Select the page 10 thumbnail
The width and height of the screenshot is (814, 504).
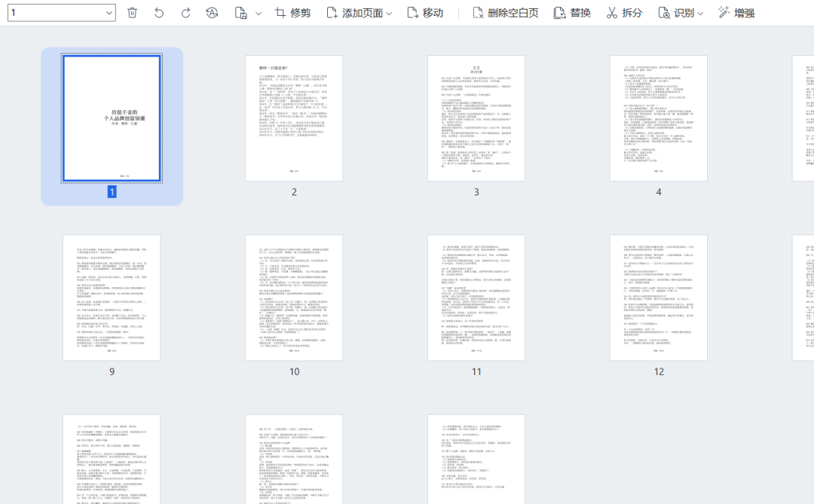pos(294,298)
